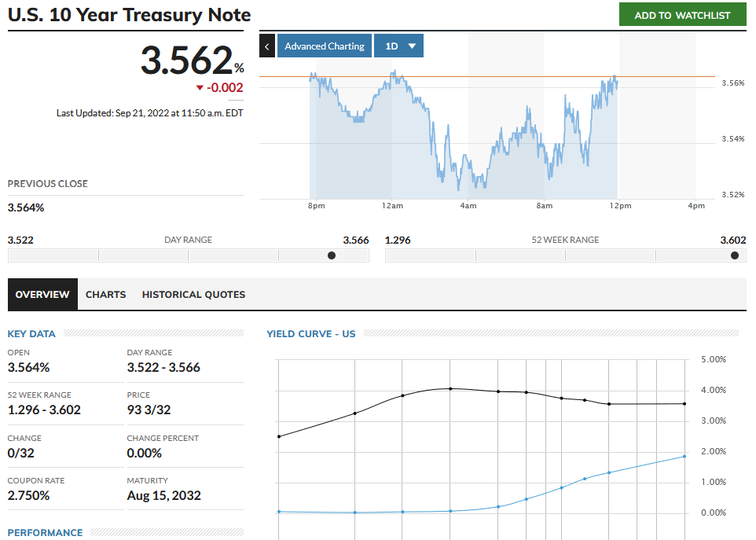The height and width of the screenshot is (540, 756).
Task: Click the 52 Week Range slider marker
Action: (734, 255)
